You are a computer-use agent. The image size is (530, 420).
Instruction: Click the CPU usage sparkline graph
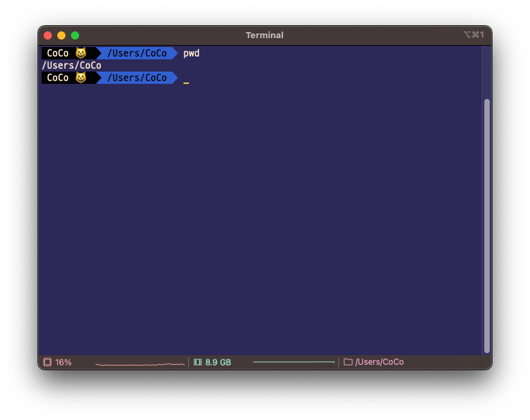[x=140, y=364]
